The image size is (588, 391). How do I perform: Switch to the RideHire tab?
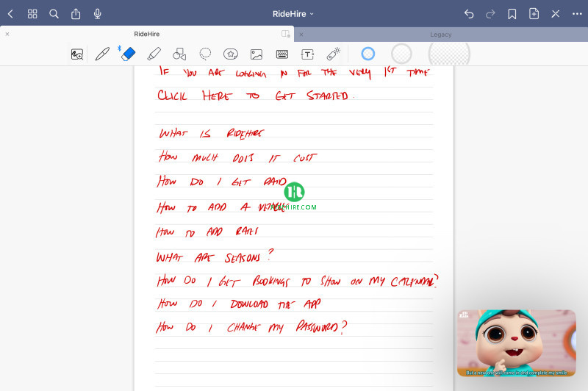click(x=146, y=34)
